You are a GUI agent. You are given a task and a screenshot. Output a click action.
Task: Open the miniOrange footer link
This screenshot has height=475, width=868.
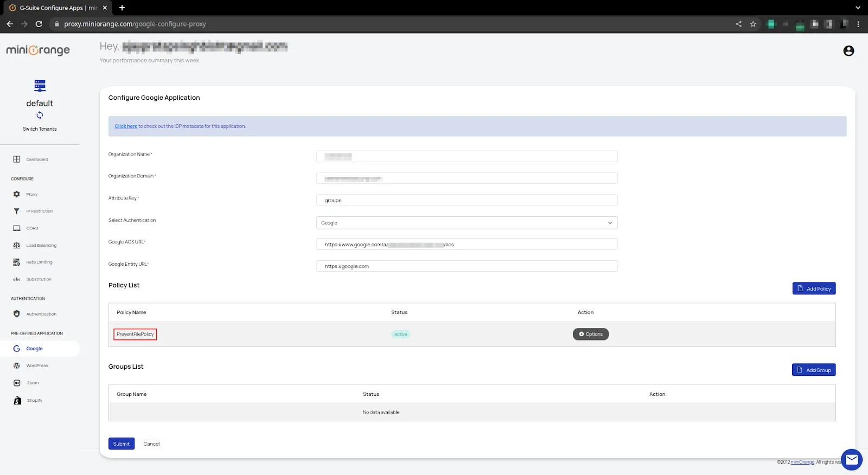802,462
